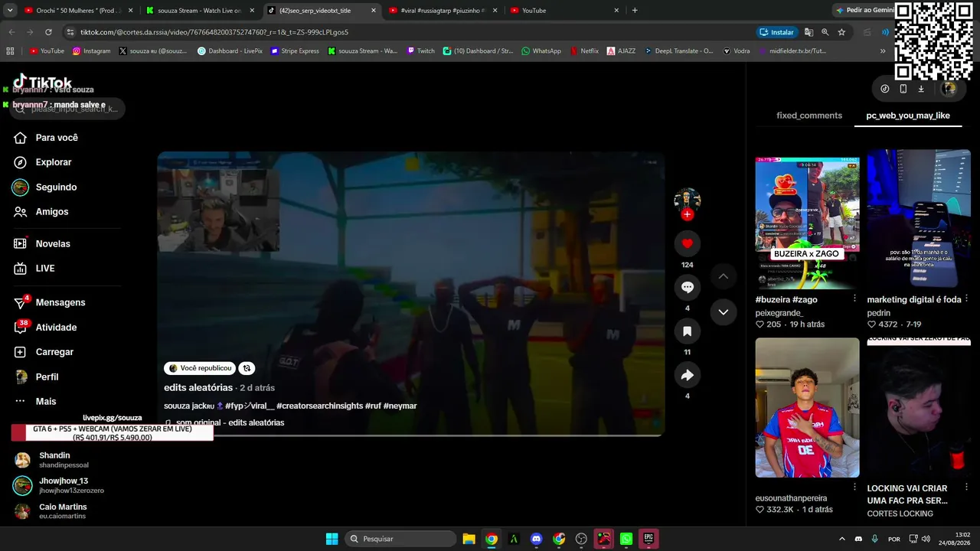
Task: Switch to the fixed_comments tab
Action: coord(809,116)
